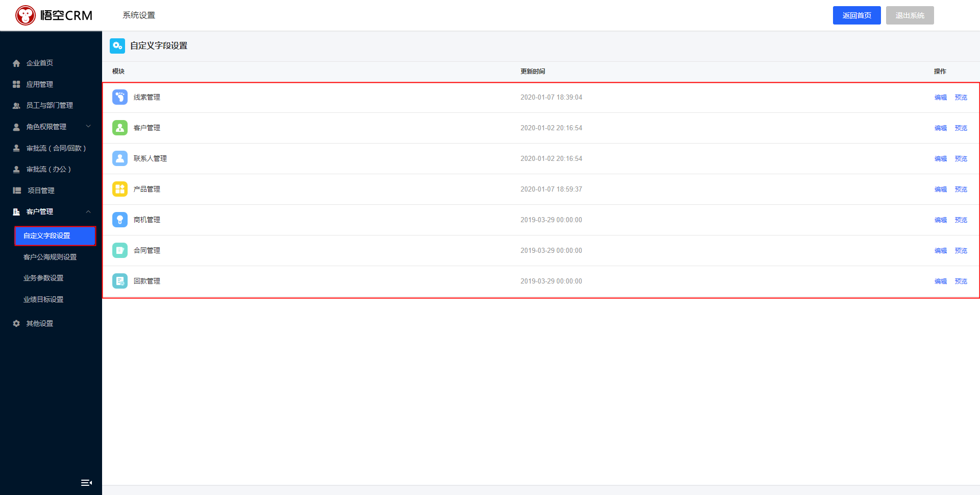This screenshot has width=980, height=495.
Task: Click the 系统设置 header text
Action: pos(139,15)
